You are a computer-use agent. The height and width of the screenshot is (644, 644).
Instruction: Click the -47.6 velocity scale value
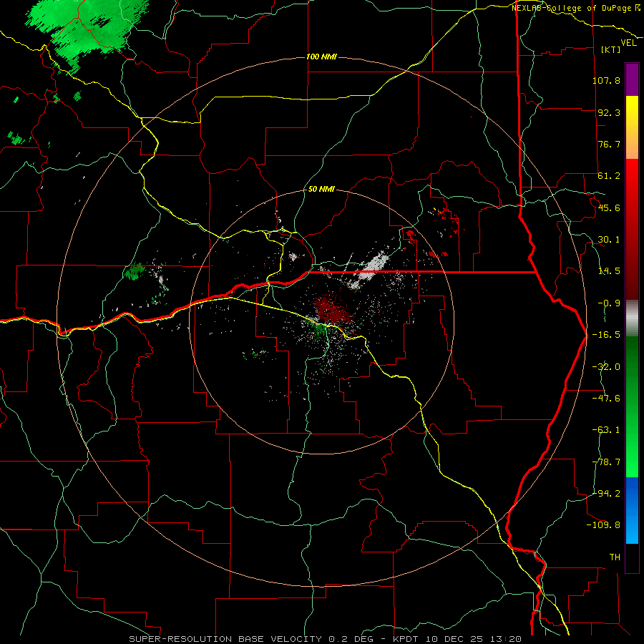click(x=606, y=399)
